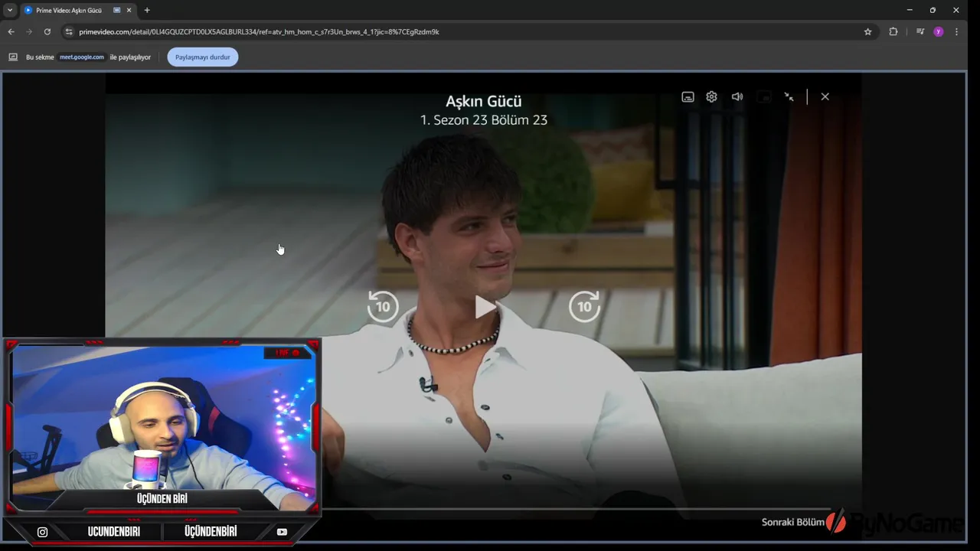The height and width of the screenshot is (551, 980).
Task: Click the Aşkın Gücü title text
Action: pyautogui.click(x=484, y=101)
